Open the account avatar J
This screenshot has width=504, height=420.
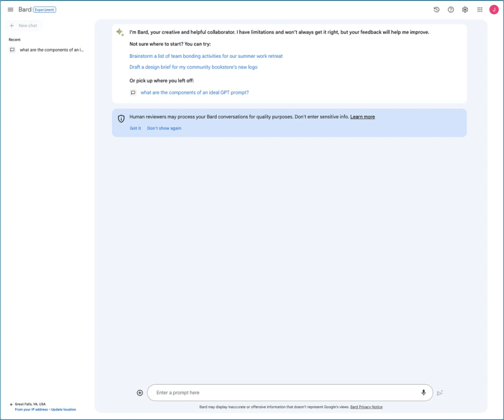(x=494, y=9)
